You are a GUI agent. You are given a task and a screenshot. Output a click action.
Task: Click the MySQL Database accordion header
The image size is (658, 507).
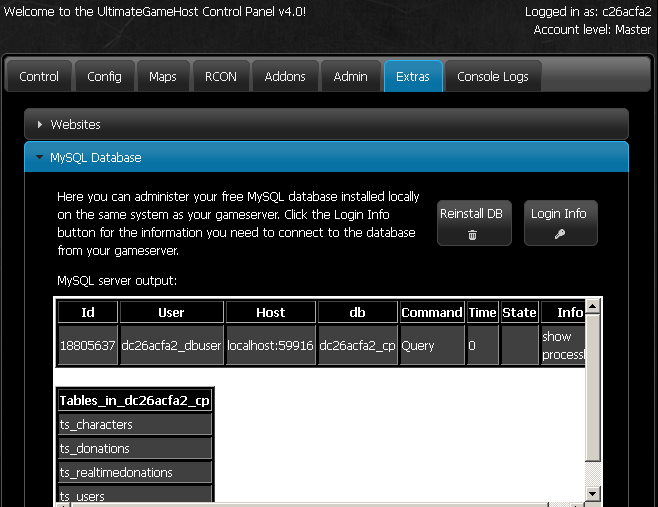326,157
